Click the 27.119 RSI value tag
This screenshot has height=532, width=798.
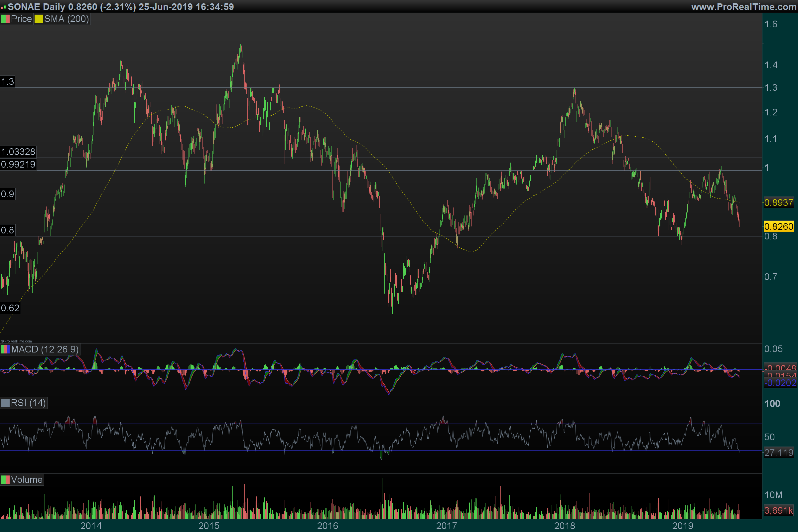[x=778, y=453]
